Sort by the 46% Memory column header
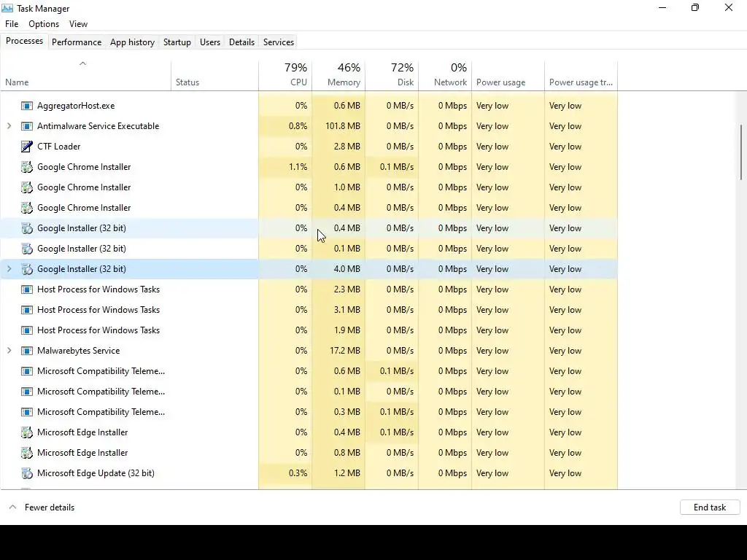The height and width of the screenshot is (560, 747). coord(338,76)
